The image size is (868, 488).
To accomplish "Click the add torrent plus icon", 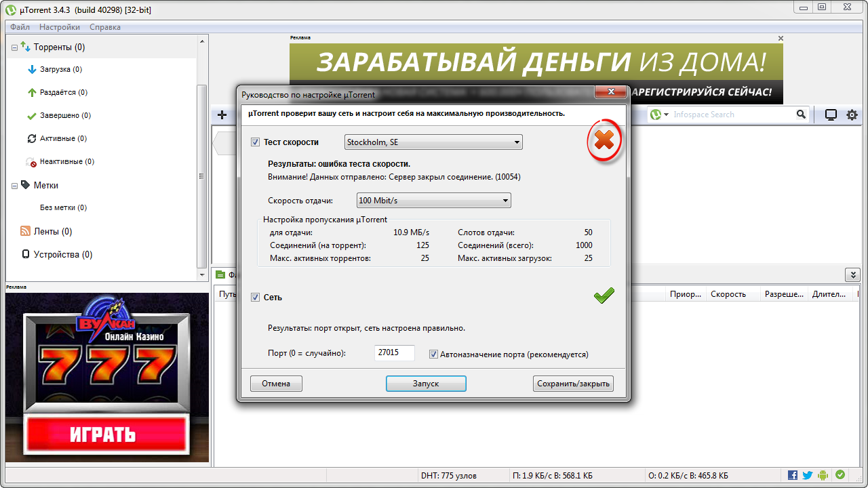I will [x=222, y=115].
